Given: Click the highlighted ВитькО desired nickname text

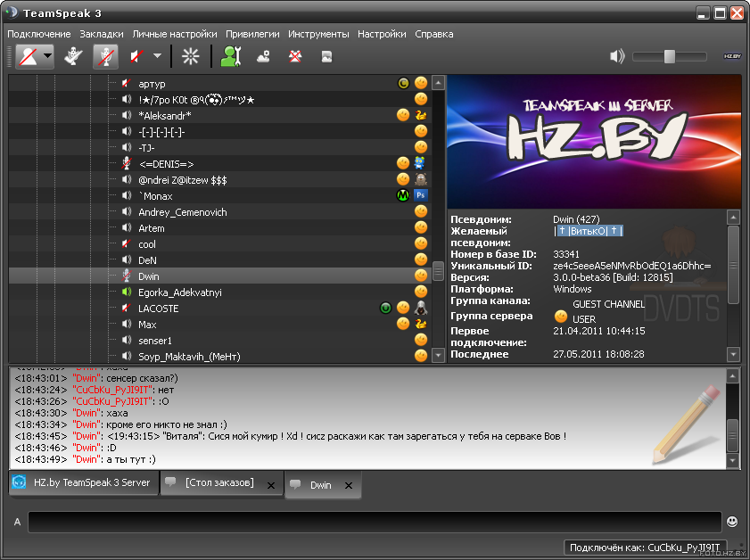Looking at the screenshot, I should coord(589,231).
